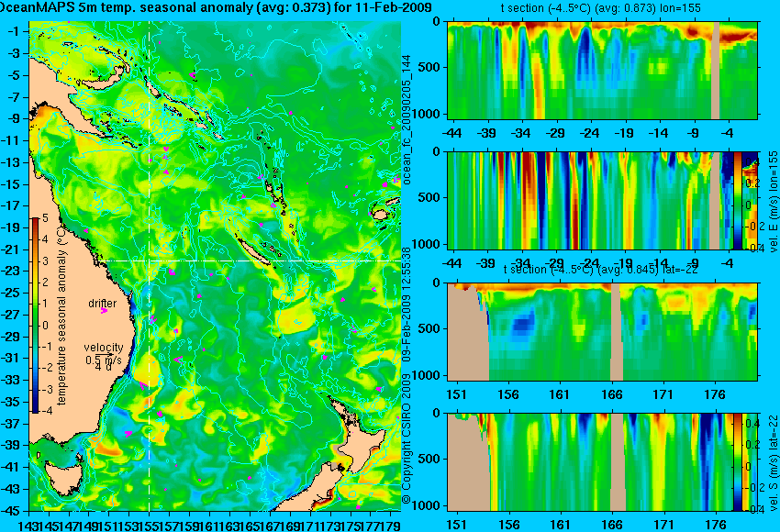Click the 'velocity' legend label
Image resolution: width=780 pixels, height=532 pixels.
[104, 347]
